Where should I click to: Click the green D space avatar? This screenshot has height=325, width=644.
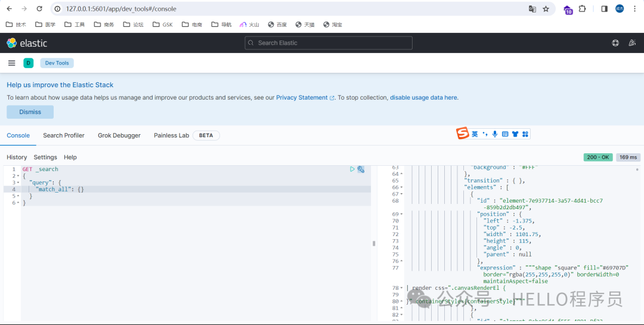click(29, 63)
